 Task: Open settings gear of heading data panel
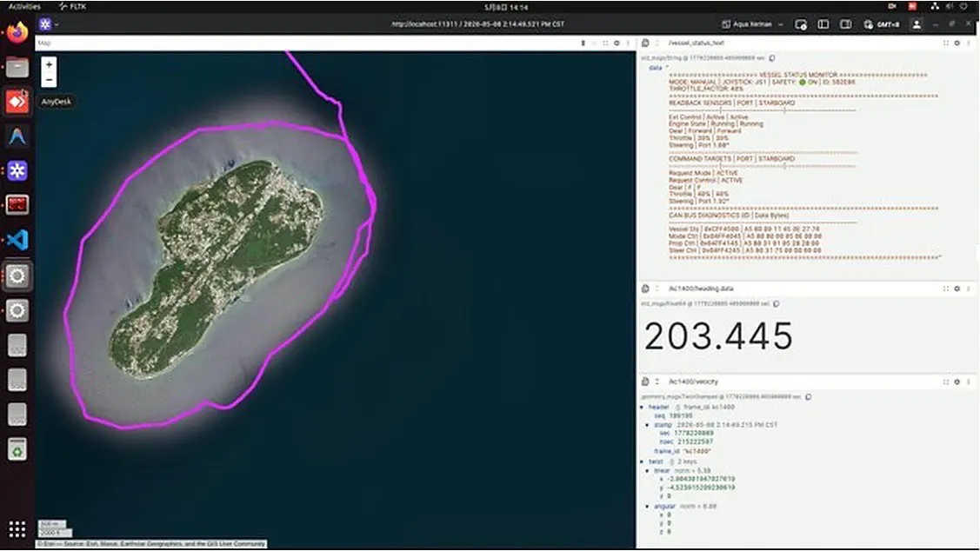(x=957, y=289)
